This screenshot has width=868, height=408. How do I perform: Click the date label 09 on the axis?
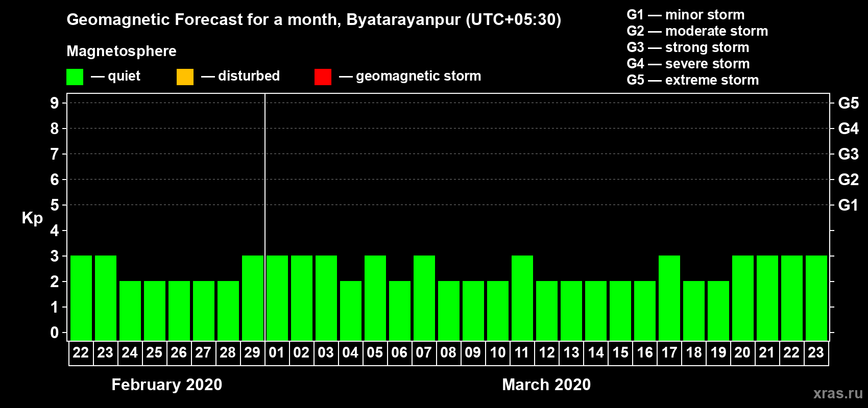473,352
